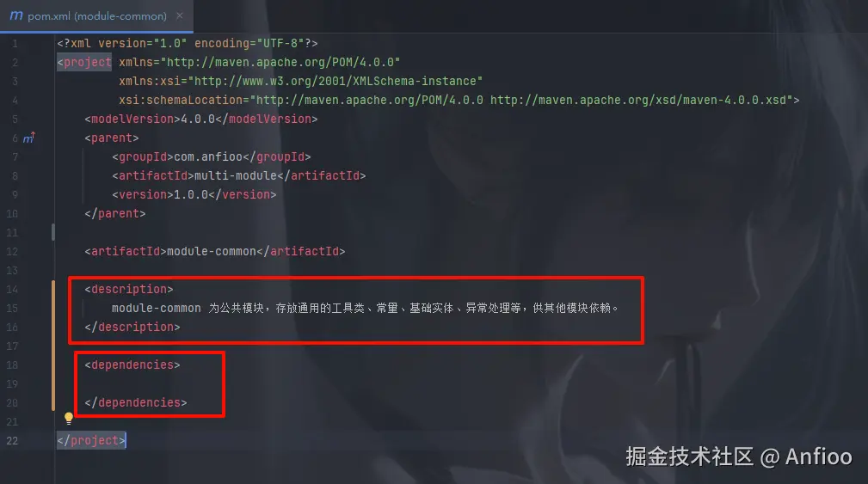Click the XMLSchema-instance namespace URL

point(335,82)
